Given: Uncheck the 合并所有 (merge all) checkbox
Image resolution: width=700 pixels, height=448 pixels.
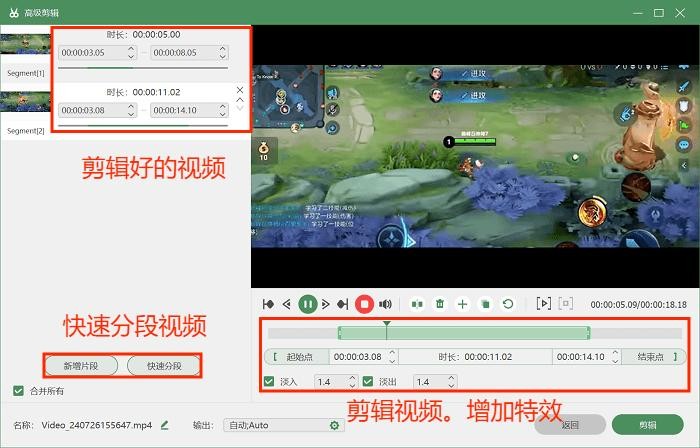Looking at the screenshot, I should coord(19,390).
